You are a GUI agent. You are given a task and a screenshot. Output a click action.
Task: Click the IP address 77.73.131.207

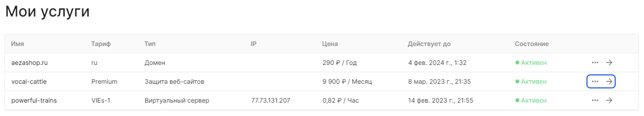point(270,100)
